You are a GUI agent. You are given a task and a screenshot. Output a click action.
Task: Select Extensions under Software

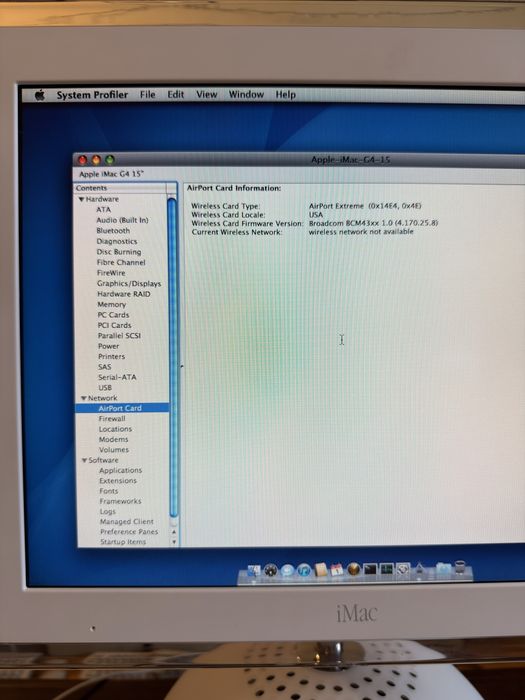pyautogui.click(x=118, y=481)
